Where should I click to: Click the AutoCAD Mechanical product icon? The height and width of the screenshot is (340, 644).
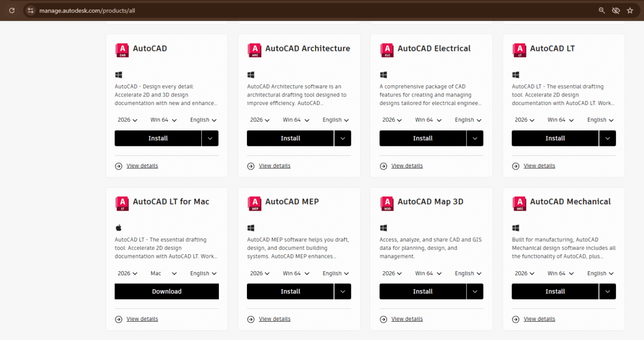click(519, 202)
